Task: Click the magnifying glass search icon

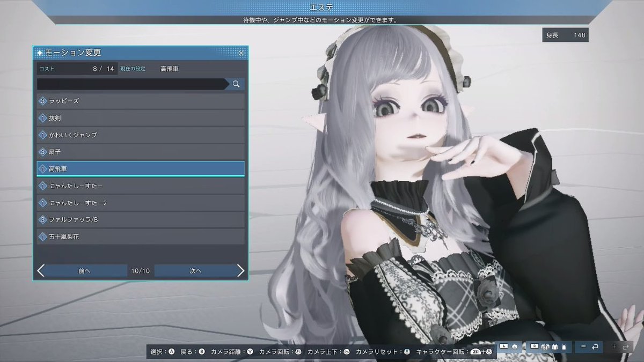Action: [x=236, y=84]
